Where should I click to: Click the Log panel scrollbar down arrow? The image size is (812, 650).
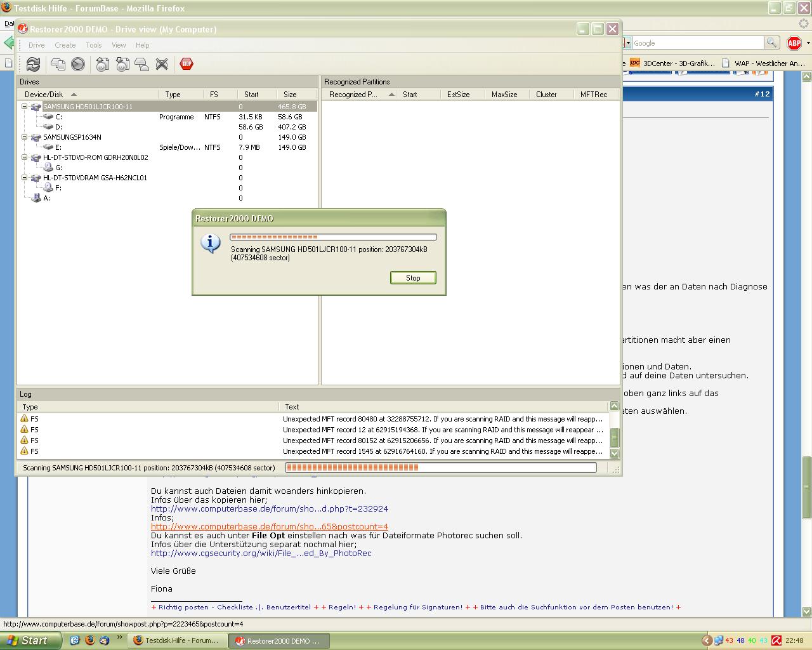(x=614, y=453)
